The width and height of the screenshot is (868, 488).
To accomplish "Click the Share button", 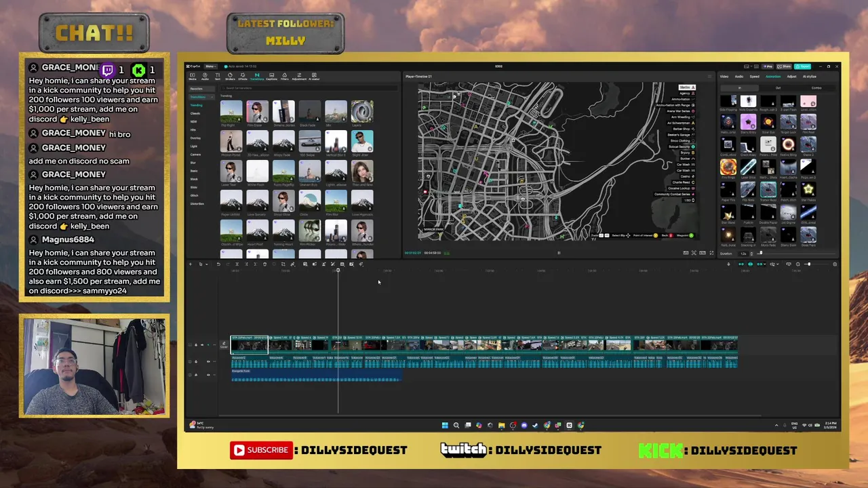I will 784,66.
